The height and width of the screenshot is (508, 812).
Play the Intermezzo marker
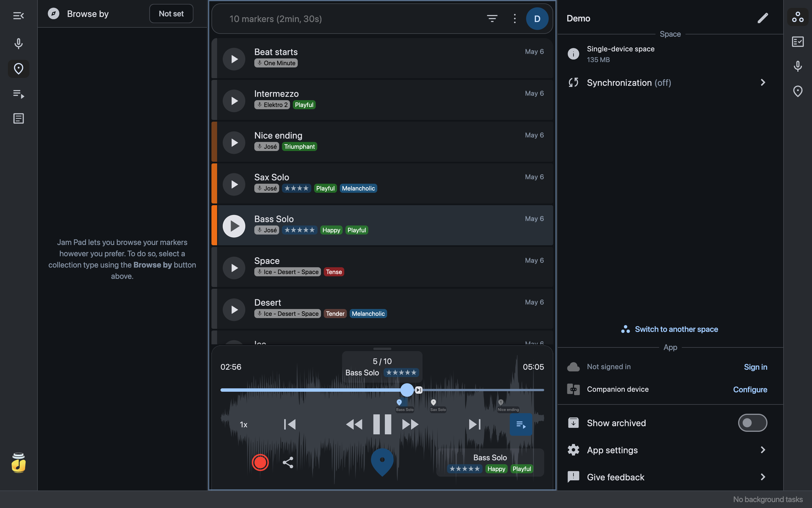234,100
